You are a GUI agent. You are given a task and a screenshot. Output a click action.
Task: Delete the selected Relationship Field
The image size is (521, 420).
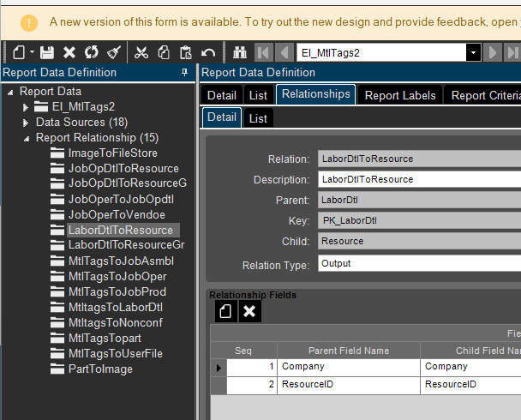249,311
